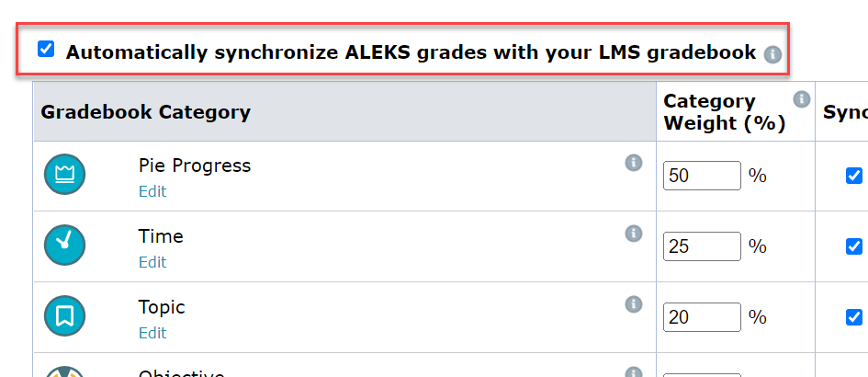Select the Time clock icon
This screenshot has width=868, height=377.
[65, 245]
